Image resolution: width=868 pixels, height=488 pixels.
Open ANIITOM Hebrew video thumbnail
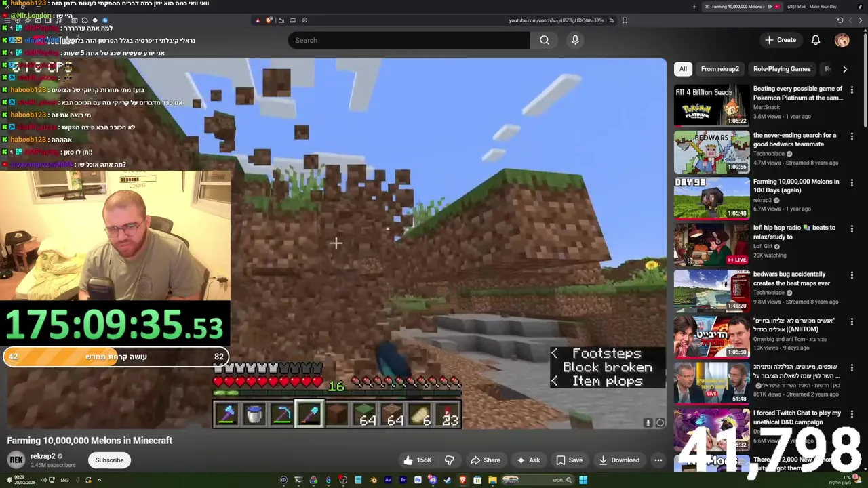point(711,337)
